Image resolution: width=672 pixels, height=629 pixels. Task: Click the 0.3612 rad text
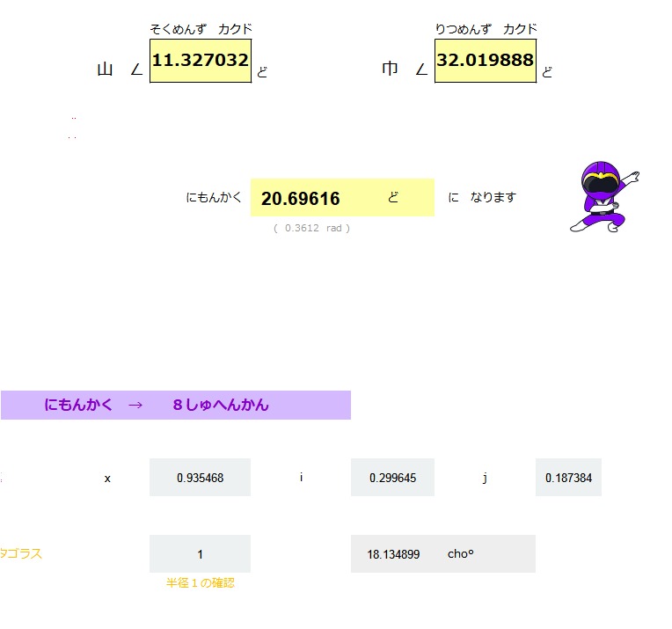click(x=312, y=228)
